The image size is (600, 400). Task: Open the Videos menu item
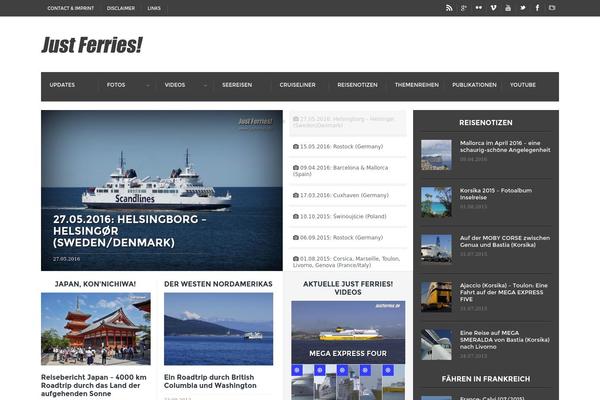pos(175,85)
